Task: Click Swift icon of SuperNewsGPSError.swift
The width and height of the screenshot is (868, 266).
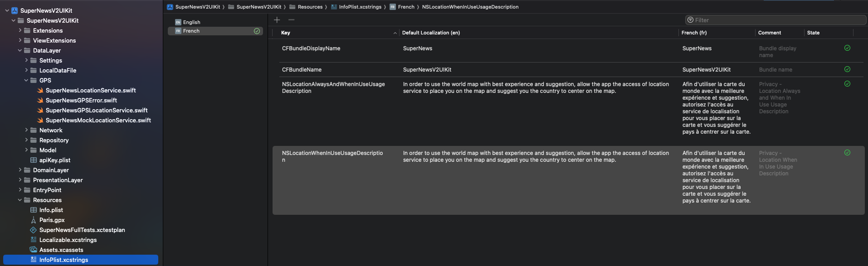Action: [40, 100]
